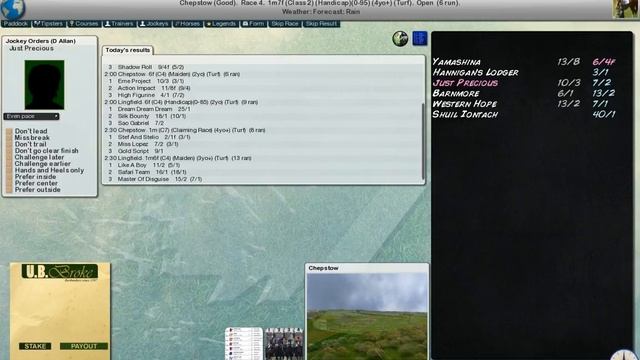Select Just Precious on the odds board

[x=465, y=83]
